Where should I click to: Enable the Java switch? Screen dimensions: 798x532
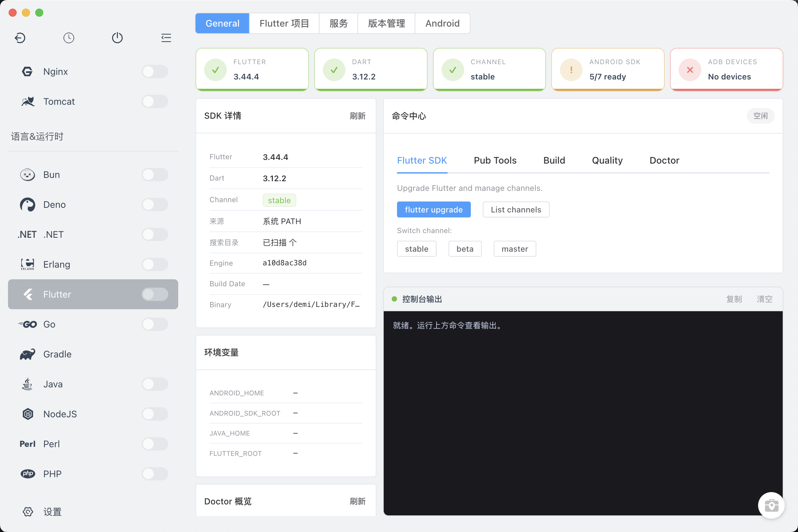tap(155, 384)
